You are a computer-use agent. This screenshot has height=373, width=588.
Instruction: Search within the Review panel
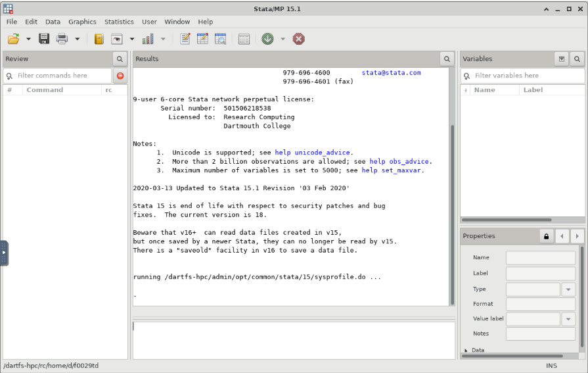coord(120,59)
